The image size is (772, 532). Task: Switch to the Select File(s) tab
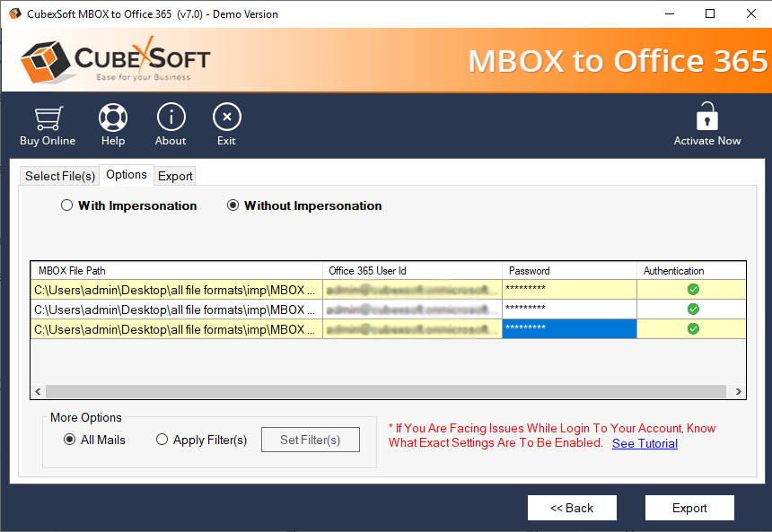tap(60, 176)
